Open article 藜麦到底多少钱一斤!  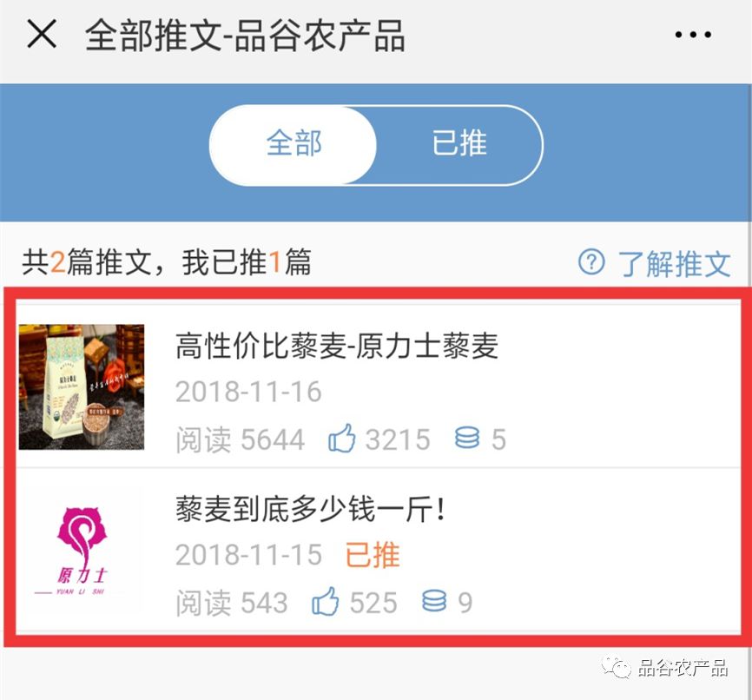[x=311, y=509]
